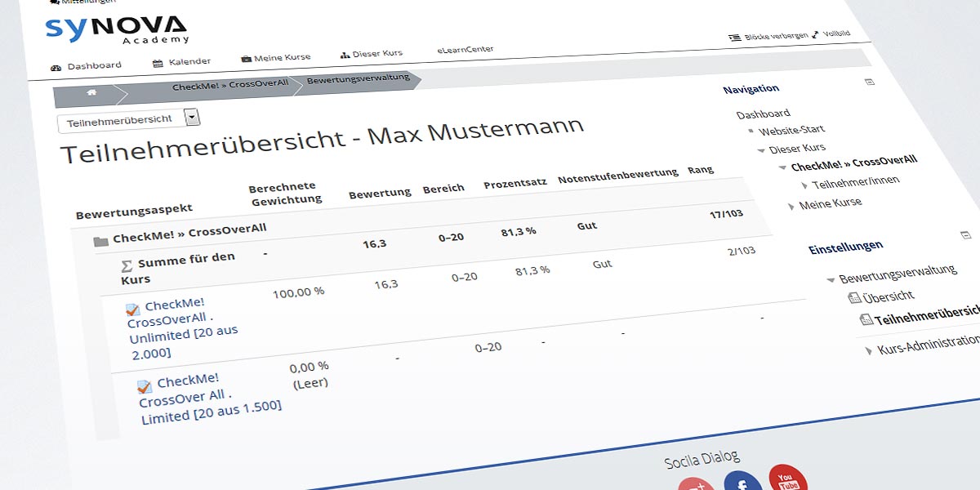Click the Notenstufenbewertung column header
The image size is (980, 490).
pyautogui.click(x=618, y=176)
